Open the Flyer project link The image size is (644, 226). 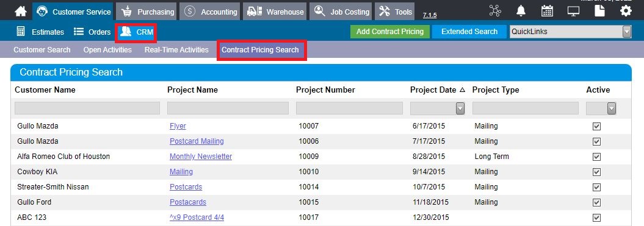coord(178,126)
